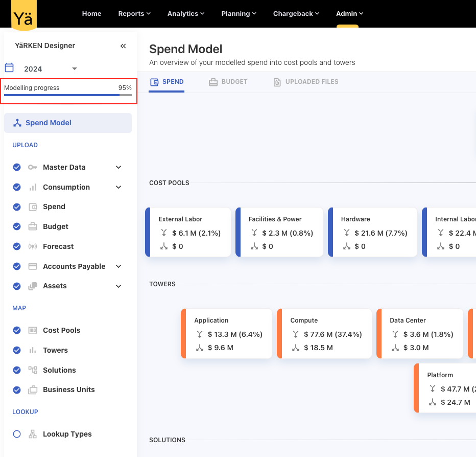Collapse the sidebar with double-chevron icon
This screenshot has height=457, width=476.
pos(123,46)
